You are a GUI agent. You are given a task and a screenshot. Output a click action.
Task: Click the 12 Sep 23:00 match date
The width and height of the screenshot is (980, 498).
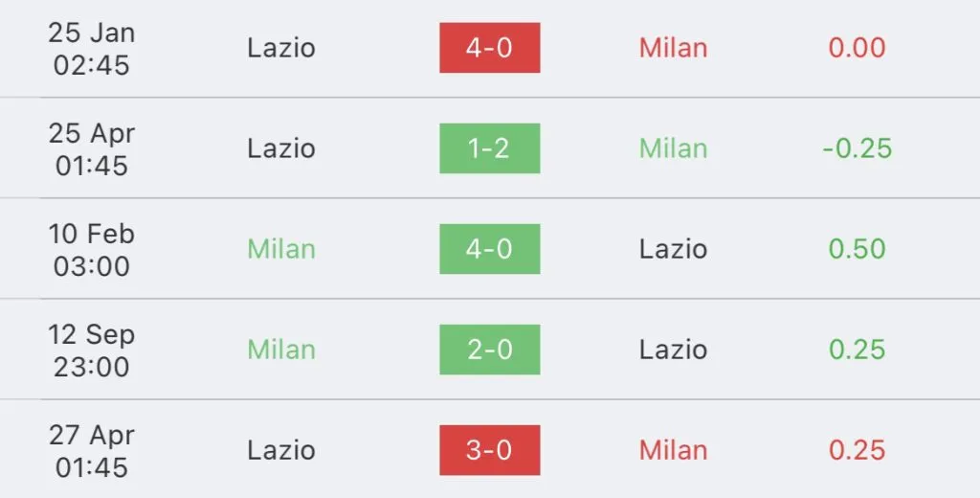92,350
